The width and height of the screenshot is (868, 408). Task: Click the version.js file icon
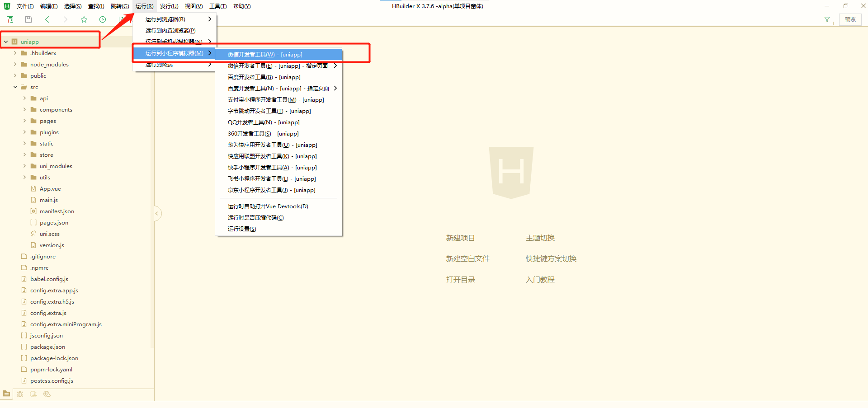(33, 245)
